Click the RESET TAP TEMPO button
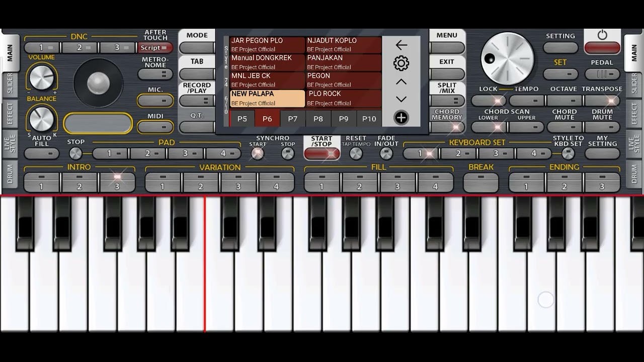This screenshot has height=362, width=644. coord(356,153)
